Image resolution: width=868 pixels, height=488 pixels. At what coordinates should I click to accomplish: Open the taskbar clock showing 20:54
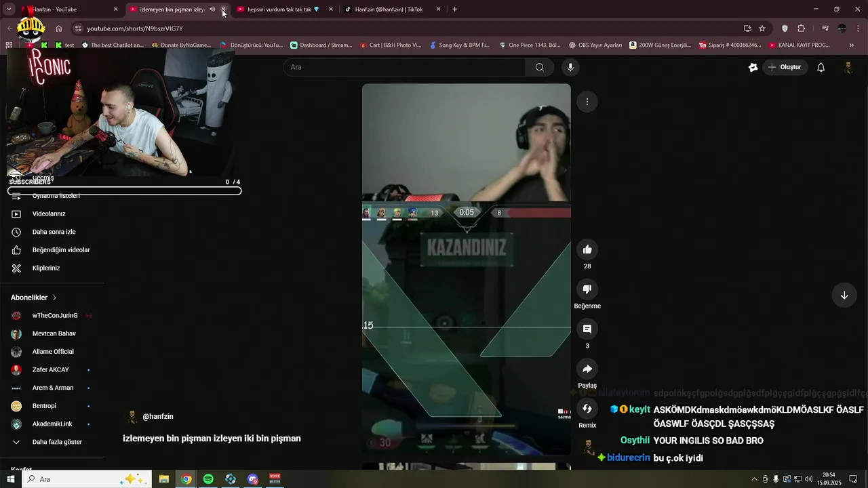(829, 479)
